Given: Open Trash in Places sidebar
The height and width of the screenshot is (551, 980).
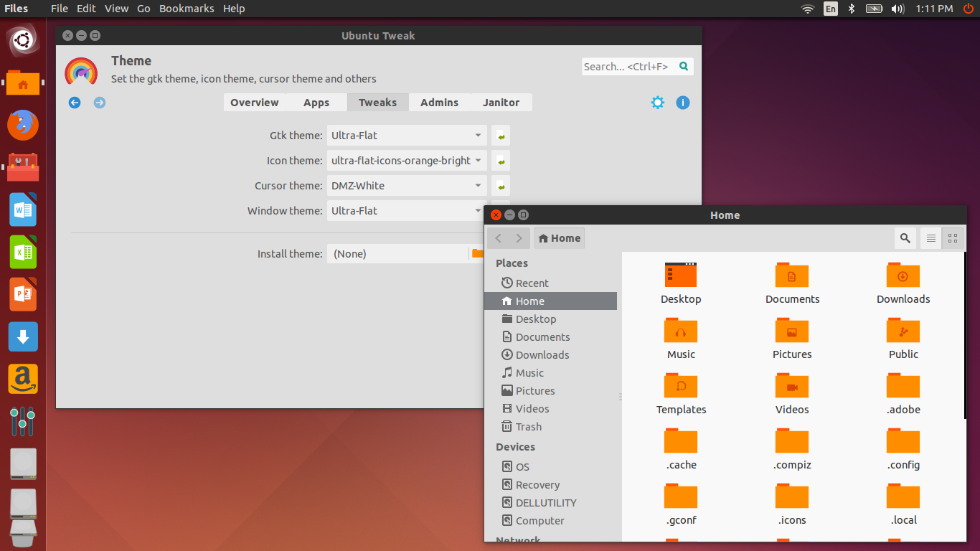Looking at the screenshot, I should 550,427.
